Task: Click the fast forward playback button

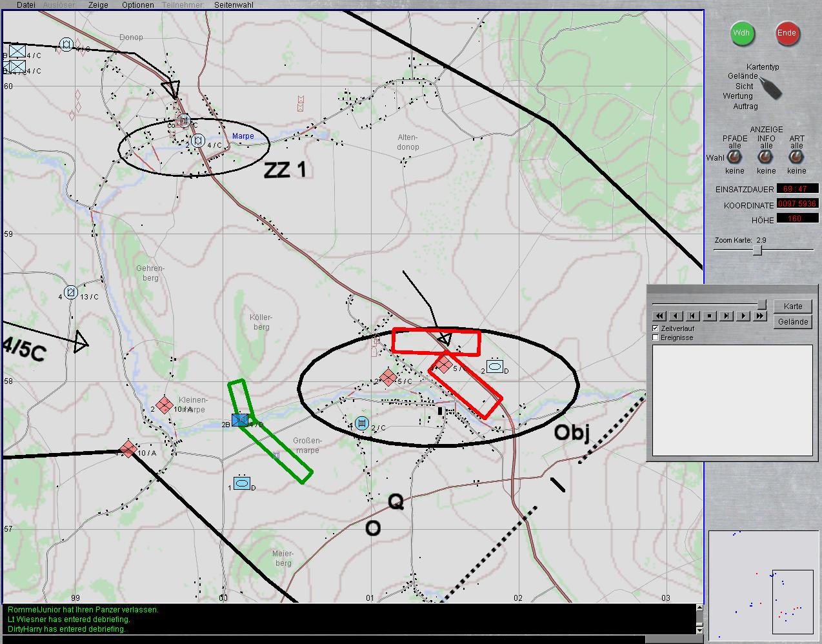Action: 760,316
